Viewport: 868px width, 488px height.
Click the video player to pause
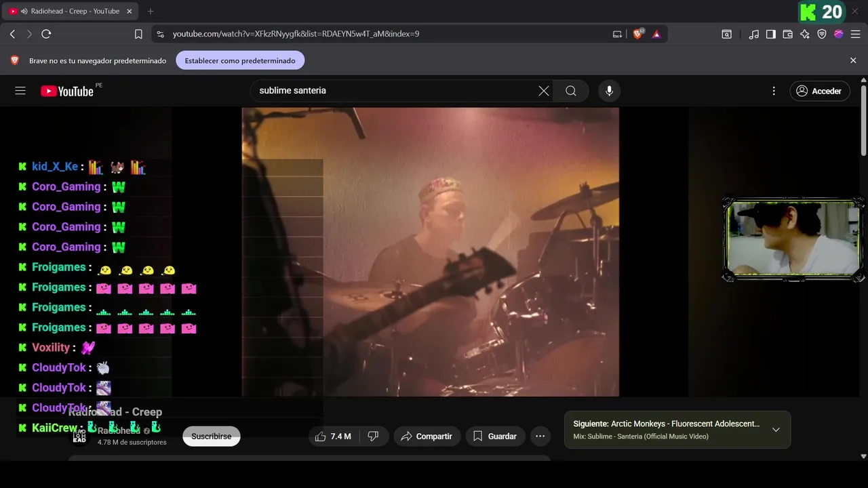(x=431, y=252)
